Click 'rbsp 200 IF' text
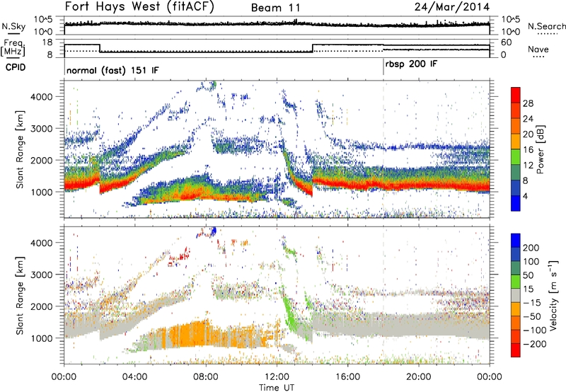 pos(411,64)
